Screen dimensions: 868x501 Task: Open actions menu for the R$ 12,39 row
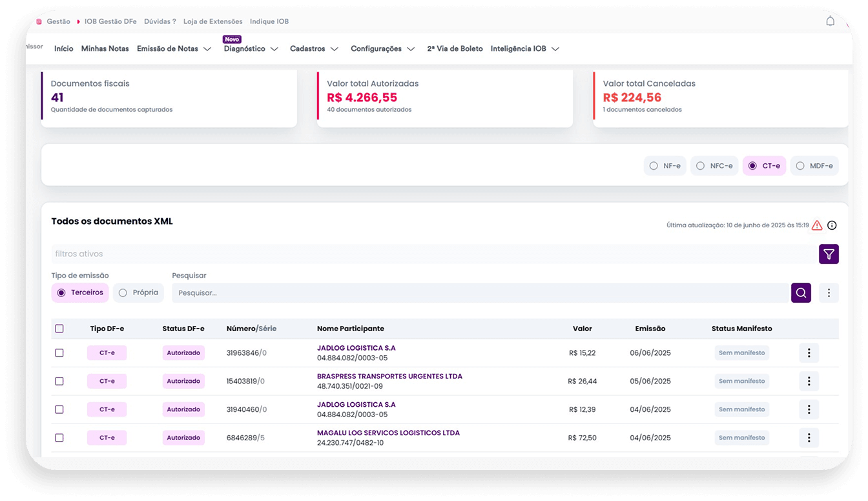(809, 410)
